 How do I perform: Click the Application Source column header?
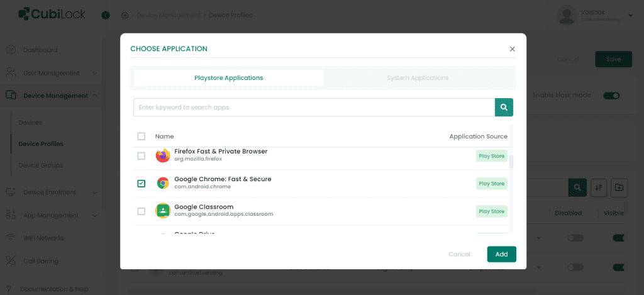(x=479, y=136)
